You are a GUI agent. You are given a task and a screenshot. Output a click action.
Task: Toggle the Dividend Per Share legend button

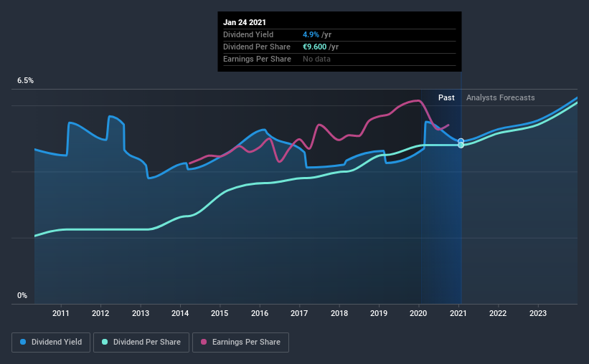pos(141,343)
